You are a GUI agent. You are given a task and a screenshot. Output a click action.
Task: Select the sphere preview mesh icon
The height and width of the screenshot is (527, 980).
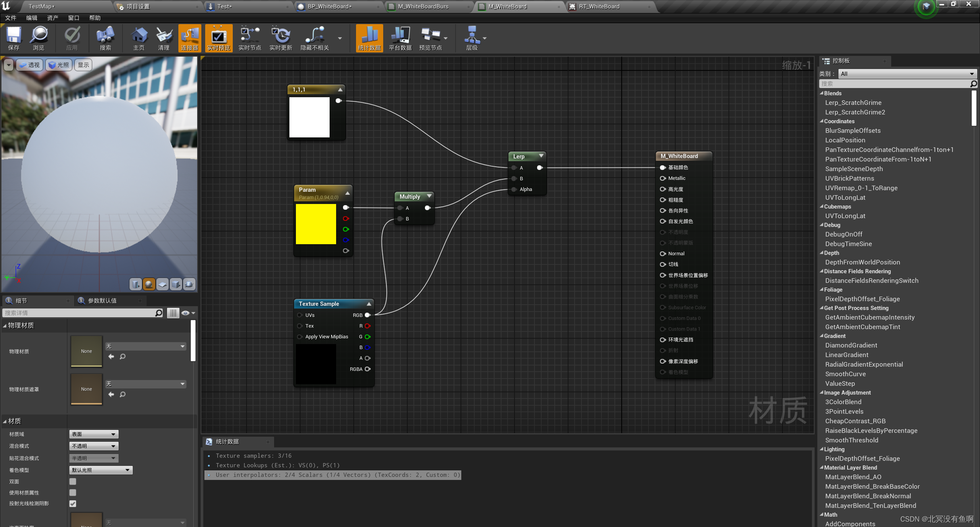pyautogui.click(x=149, y=284)
